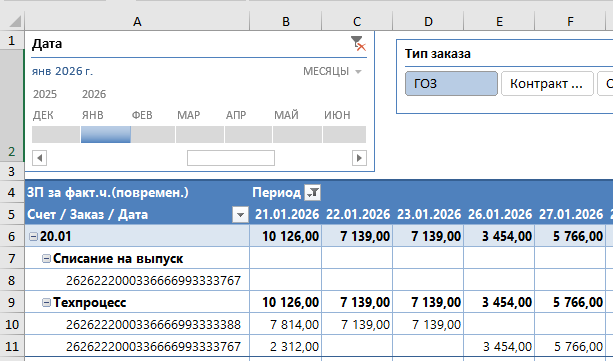Collapse the Техпроцесс group
Viewport: 613px width, 361px height.
(x=46, y=302)
